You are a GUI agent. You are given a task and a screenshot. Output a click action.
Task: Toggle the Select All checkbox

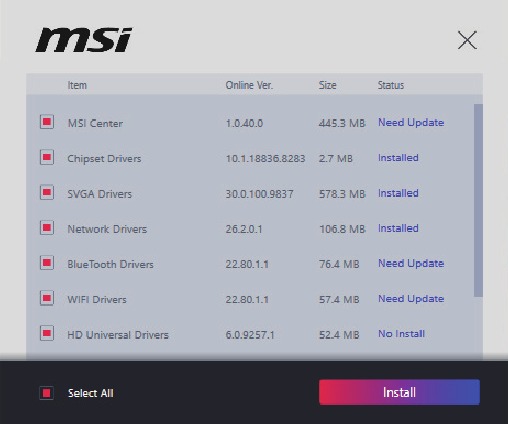pos(46,393)
